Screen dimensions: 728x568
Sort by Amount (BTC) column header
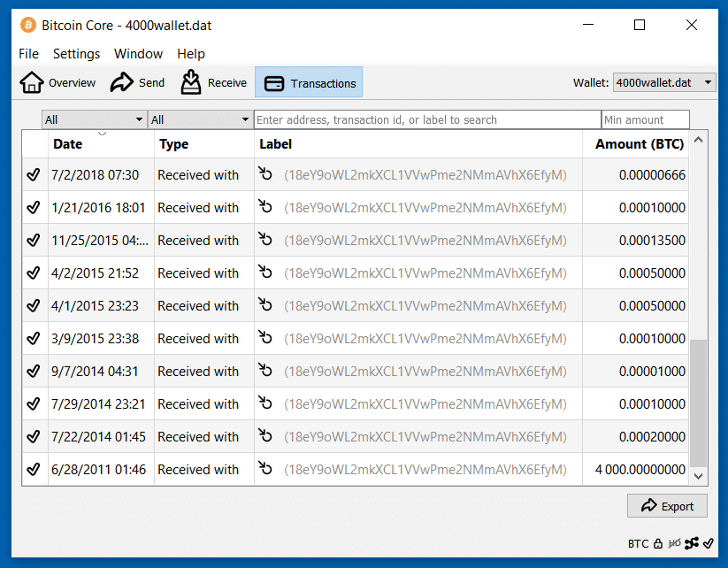tap(636, 144)
